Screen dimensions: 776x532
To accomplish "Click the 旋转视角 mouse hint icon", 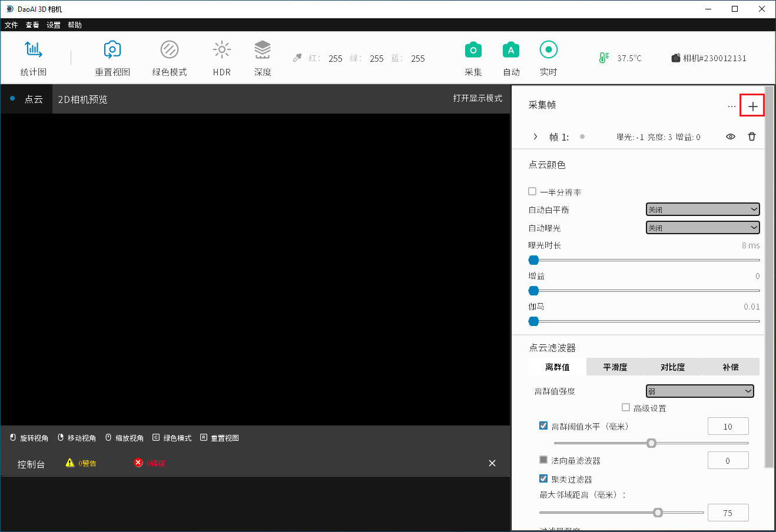I will pos(13,438).
